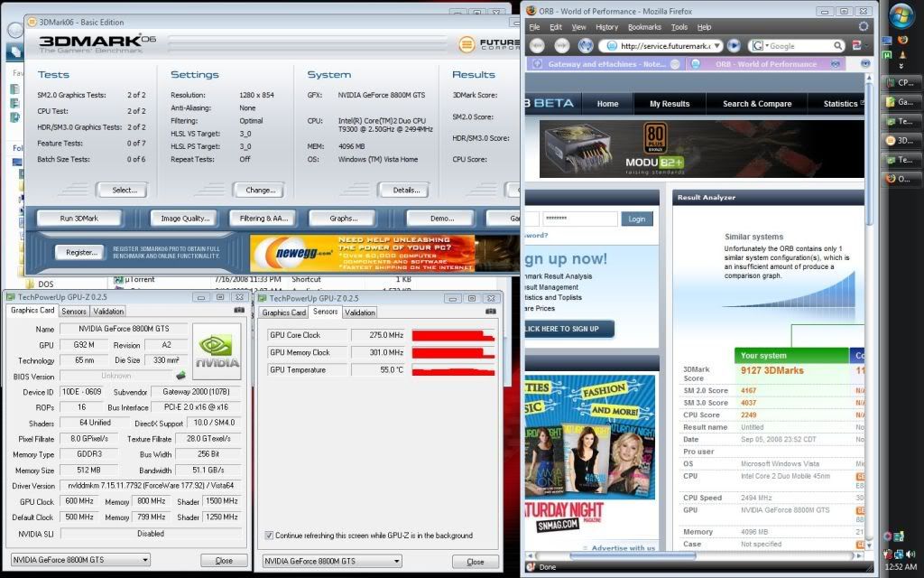Open the Tools menu in Firefox
Viewport: 924px width, 578px height.
tap(679, 27)
